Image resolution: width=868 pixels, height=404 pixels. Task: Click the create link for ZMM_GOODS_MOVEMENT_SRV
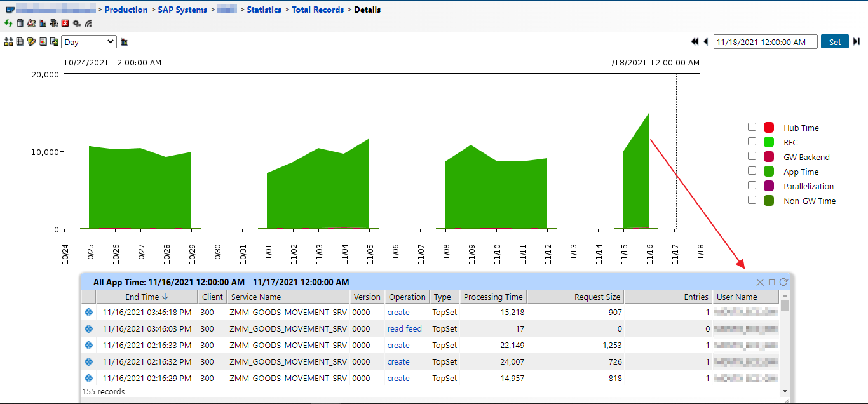pyautogui.click(x=397, y=312)
